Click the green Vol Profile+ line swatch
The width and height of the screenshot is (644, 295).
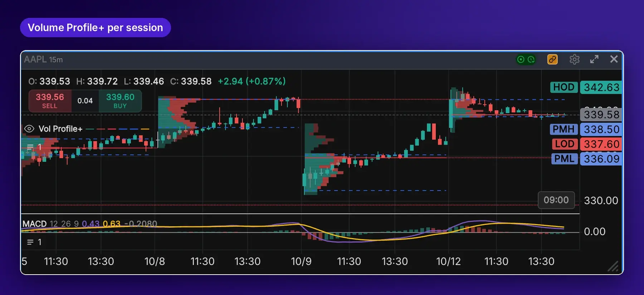(x=90, y=129)
